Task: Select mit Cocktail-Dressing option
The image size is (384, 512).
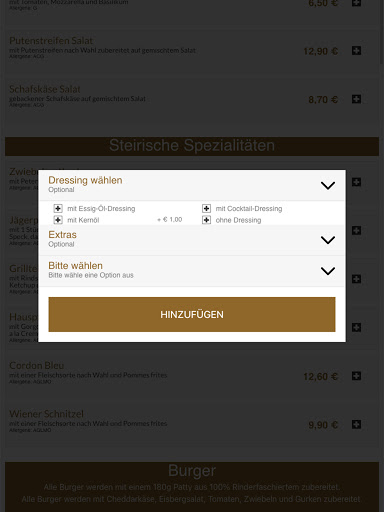Action: point(206,209)
